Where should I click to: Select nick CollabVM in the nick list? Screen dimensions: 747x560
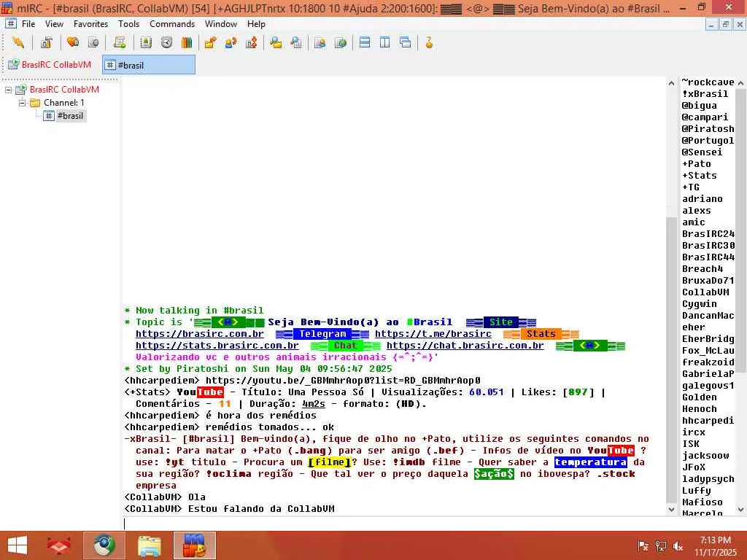(705, 292)
